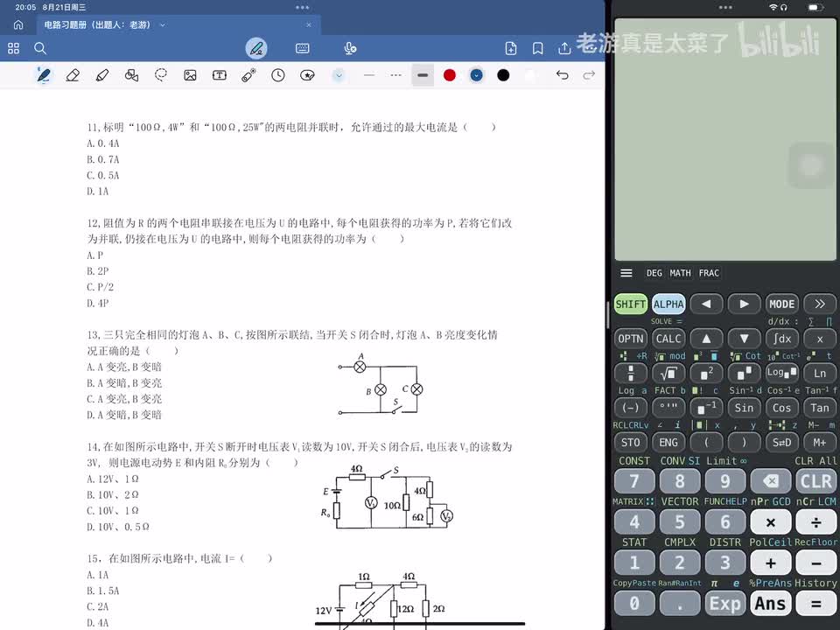Open the calculator OPTN menu
Image resolution: width=840 pixels, height=630 pixels.
point(631,339)
